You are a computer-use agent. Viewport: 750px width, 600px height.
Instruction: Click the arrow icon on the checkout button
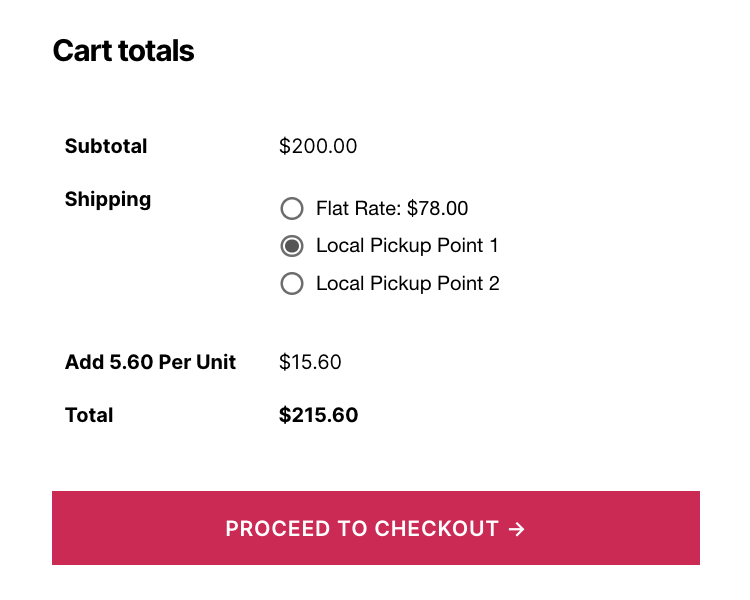point(517,529)
